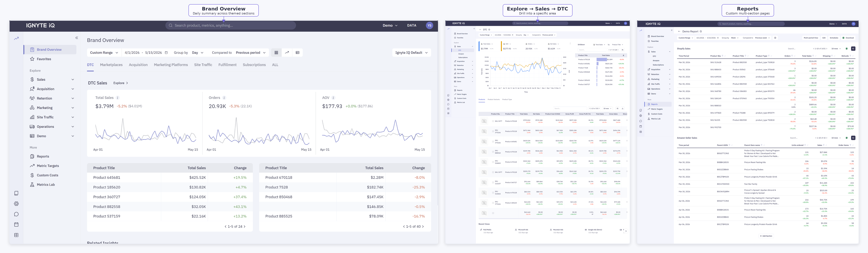Open Compared to Previous period dropdown in Brand Overview
Viewport: 868px width, 253px height.
pyautogui.click(x=251, y=53)
